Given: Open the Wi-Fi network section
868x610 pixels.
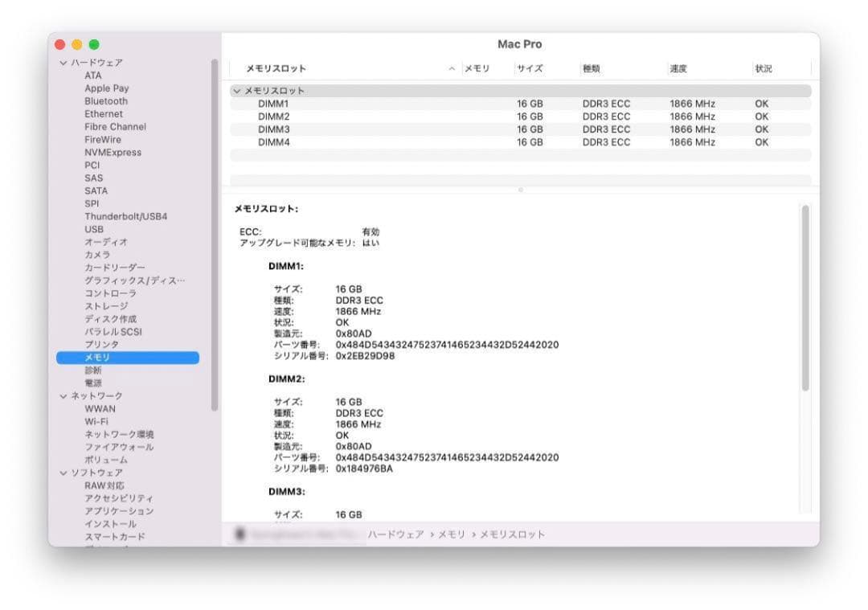Looking at the screenshot, I should (96, 421).
